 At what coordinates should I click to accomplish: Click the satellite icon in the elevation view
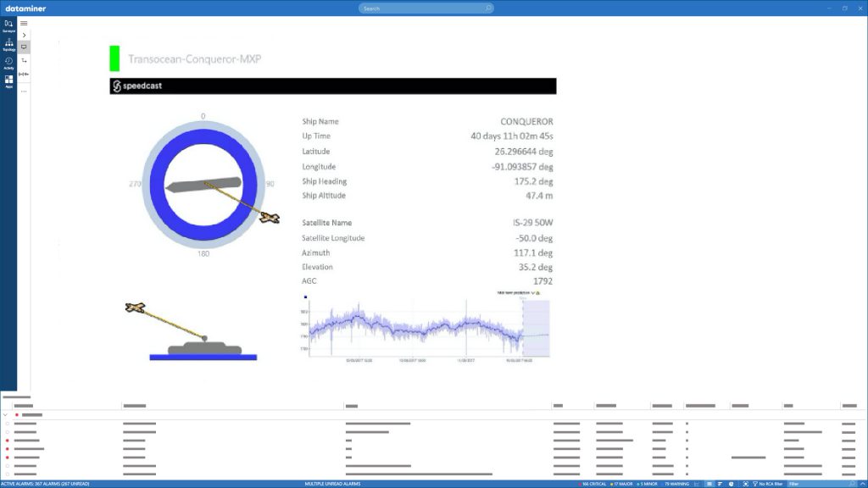pos(135,307)
